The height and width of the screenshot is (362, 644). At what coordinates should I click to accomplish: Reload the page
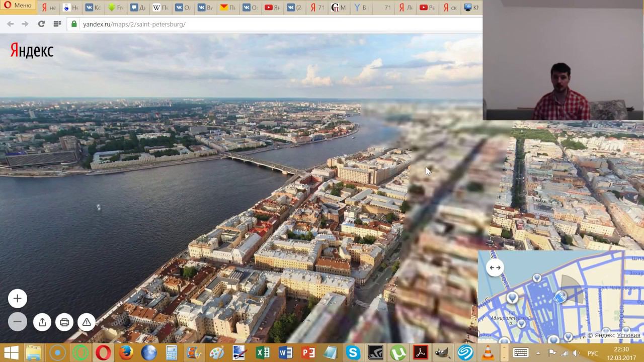41,24
